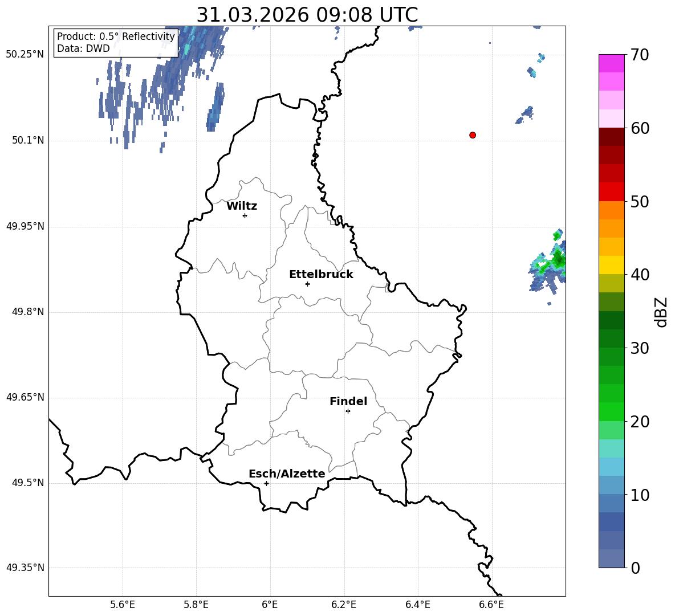Click the 49.65°N latitude label
This screenshot has width=675, height=616.
coord(25,397)
